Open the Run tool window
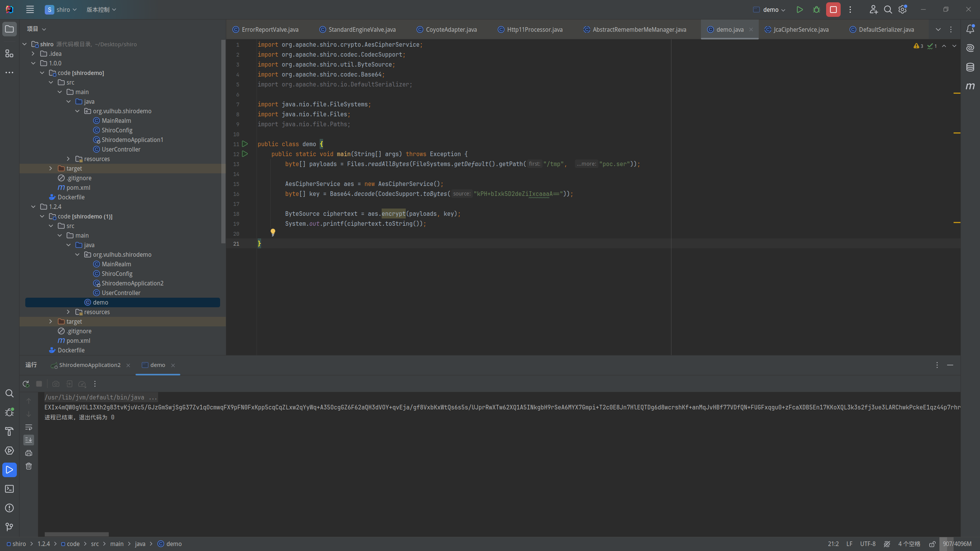The image size is (980, 551). click(10, 470)
